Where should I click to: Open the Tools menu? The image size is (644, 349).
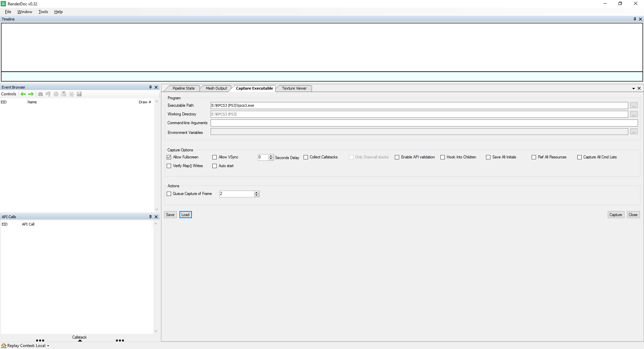tap(43, 12)
